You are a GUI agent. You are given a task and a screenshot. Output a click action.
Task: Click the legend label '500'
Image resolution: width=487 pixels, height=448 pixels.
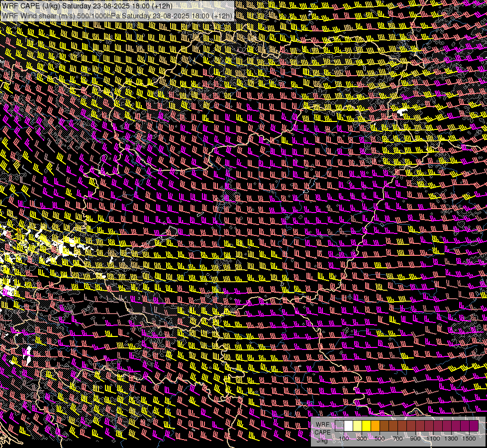(380, 439)
